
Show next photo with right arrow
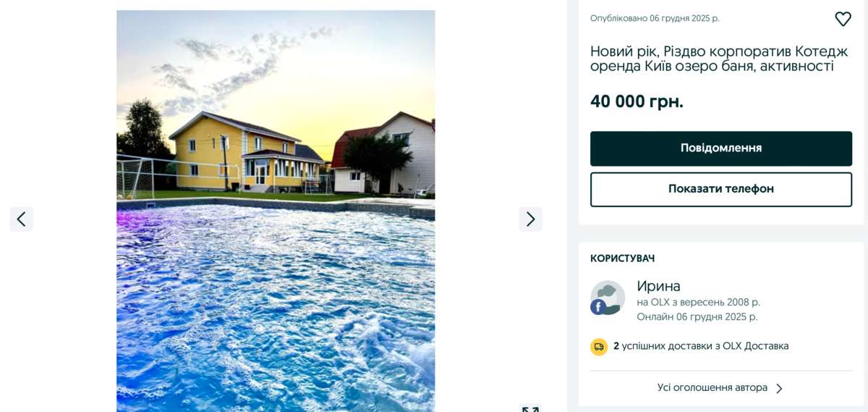[530, 219]
